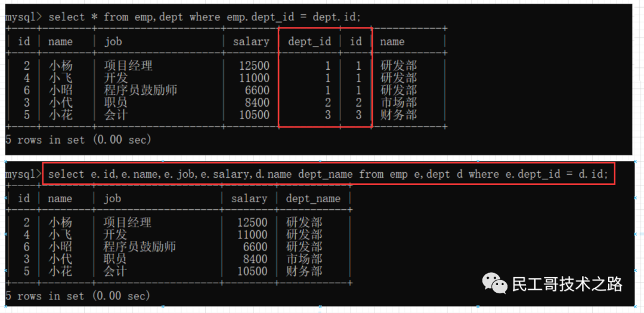Click salary 6600 in select * result

tap(258, 90)
